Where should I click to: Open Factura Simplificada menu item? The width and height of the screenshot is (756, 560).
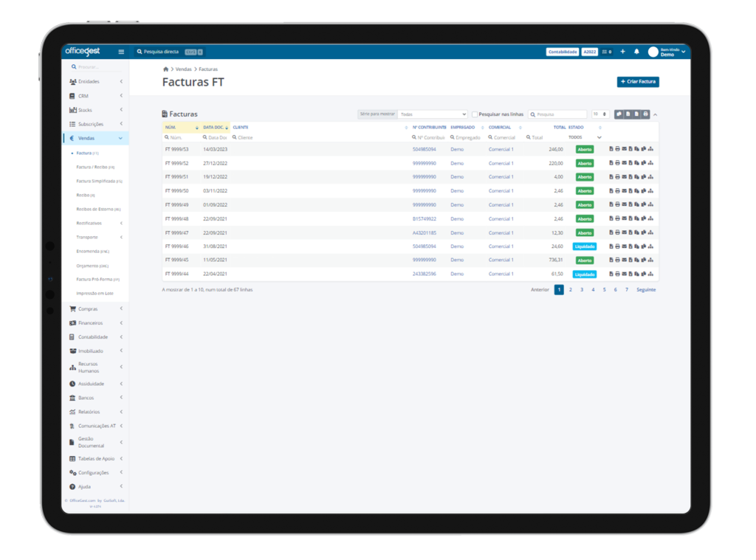(100, 182)
